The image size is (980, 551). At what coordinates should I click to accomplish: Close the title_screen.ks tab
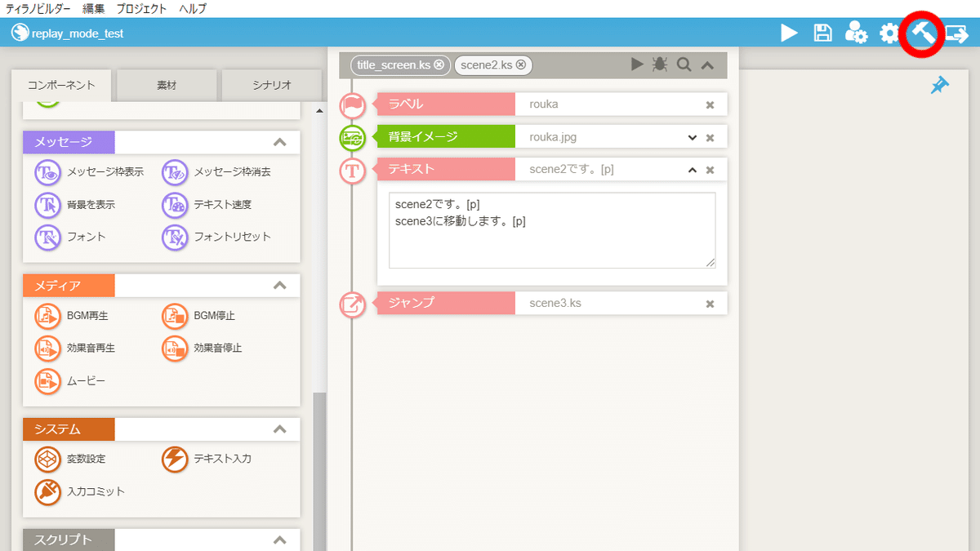tap(439, 64)
